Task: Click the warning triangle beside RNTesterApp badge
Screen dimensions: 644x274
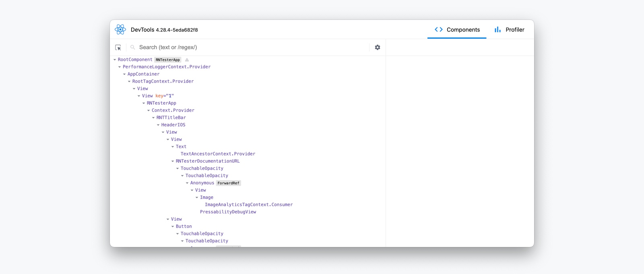Action: pyautogui.click(x=187, y=60)
